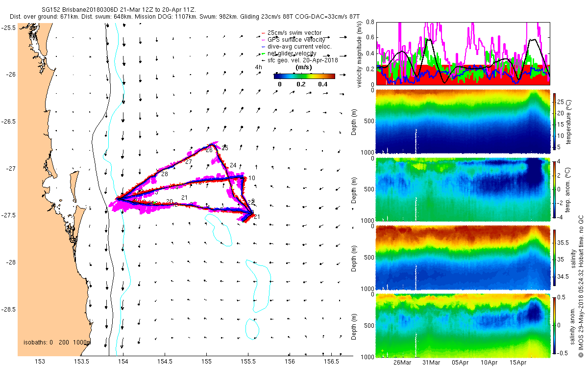The height and width of the screenshot is (368, 588).
Task: Click the salinity anom. color scale bar
Action: pyautogui.click(x=555, y=325)
